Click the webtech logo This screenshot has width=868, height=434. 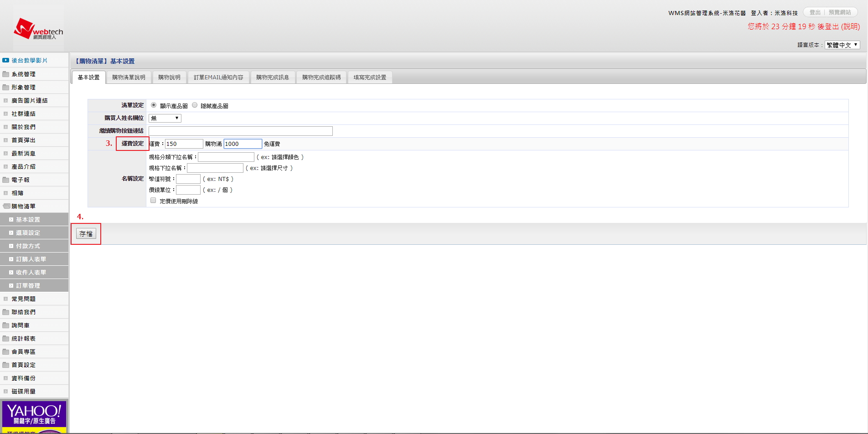38,30
